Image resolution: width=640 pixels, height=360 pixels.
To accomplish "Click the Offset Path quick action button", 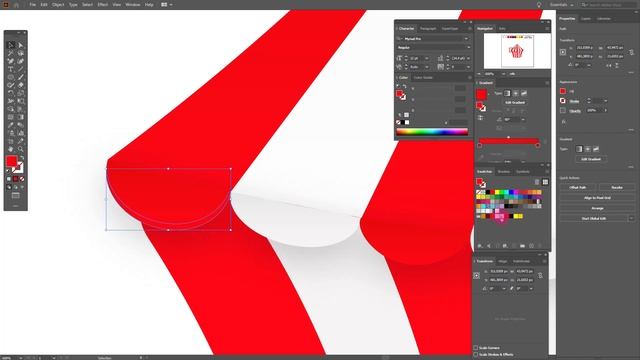I will [x=578, y=187].
